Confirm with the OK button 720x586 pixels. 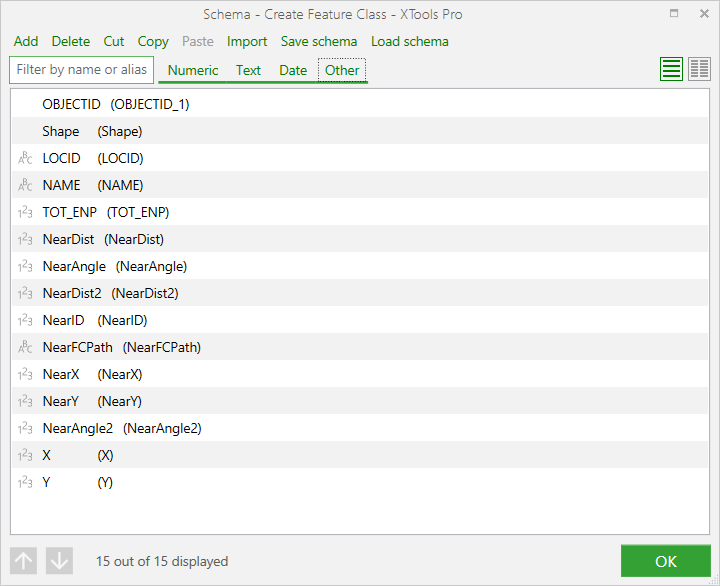(666, 561)
